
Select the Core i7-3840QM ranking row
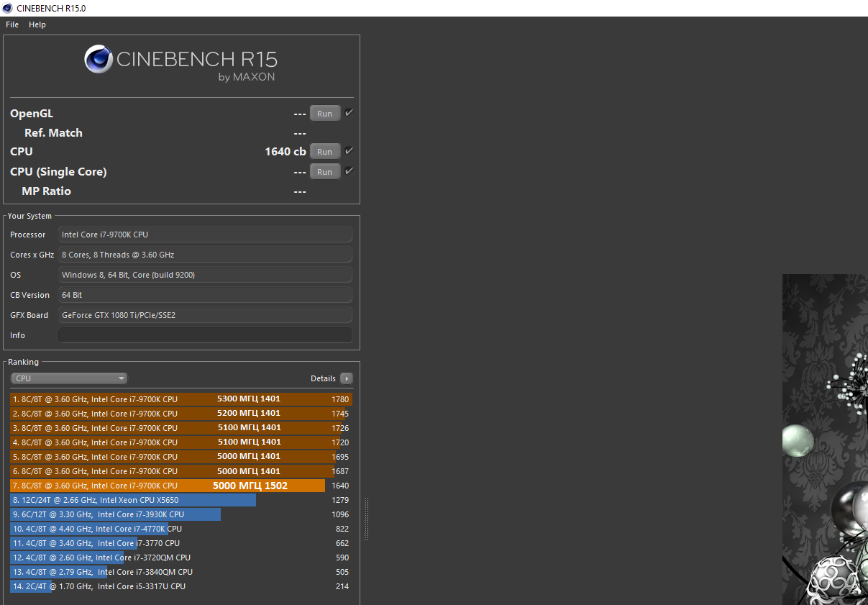181,572
